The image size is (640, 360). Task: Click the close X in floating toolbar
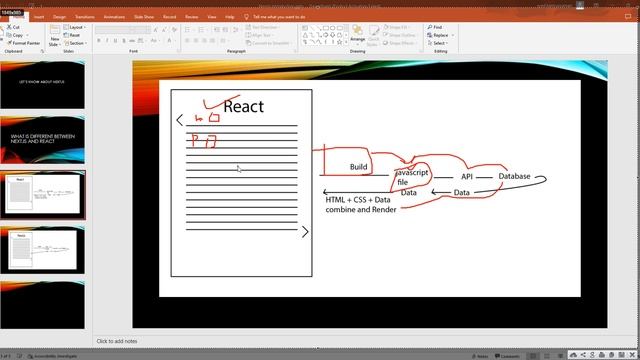[x=632, y=355]
